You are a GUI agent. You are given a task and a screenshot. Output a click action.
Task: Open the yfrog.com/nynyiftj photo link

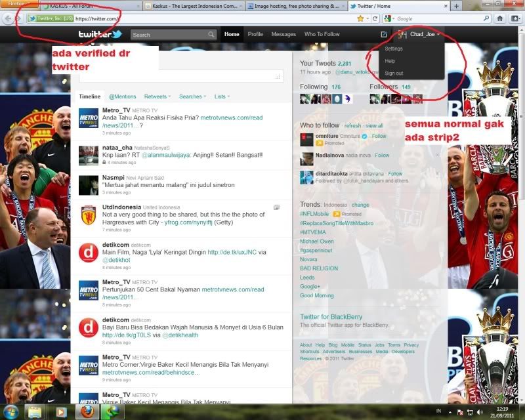tap(188, 222)
